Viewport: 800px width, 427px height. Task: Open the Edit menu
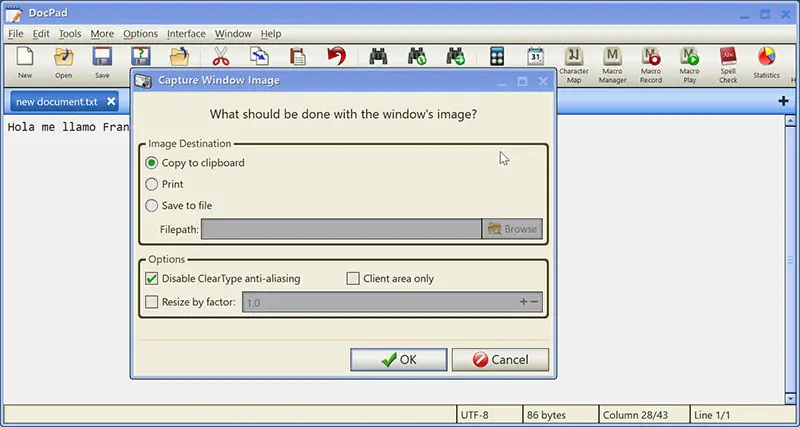[x=41, y=34]
